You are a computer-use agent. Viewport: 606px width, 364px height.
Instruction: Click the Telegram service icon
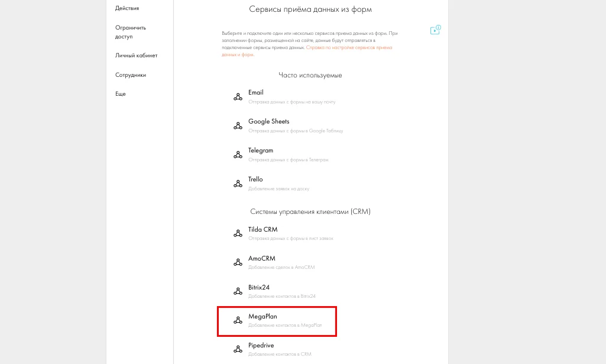pyautogui.click(x=238, y=155)
